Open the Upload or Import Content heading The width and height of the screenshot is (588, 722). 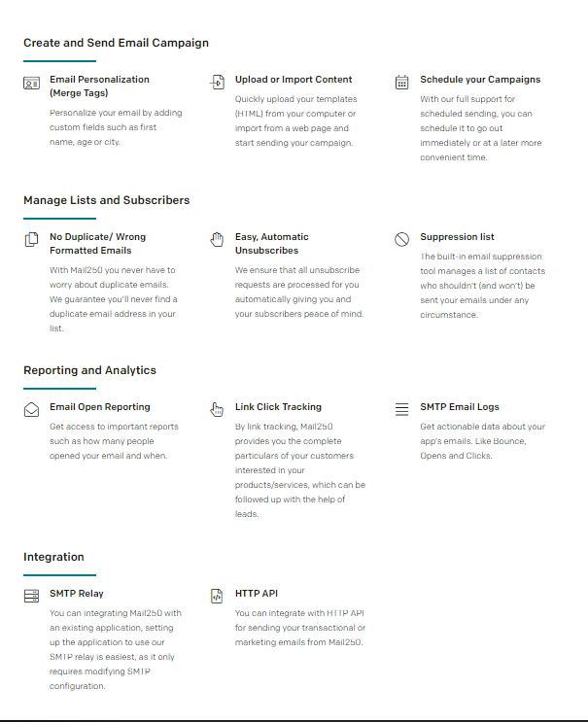294,80
